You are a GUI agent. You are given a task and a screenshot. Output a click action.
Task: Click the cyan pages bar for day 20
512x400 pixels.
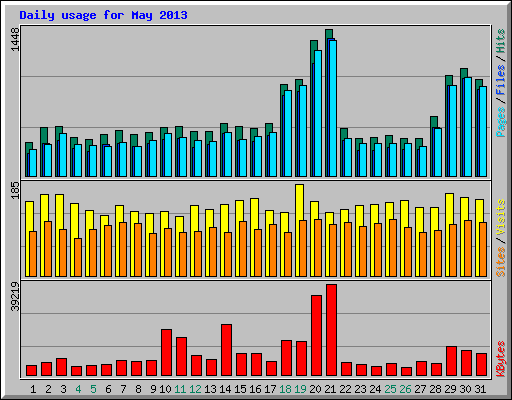click(318, 113)
